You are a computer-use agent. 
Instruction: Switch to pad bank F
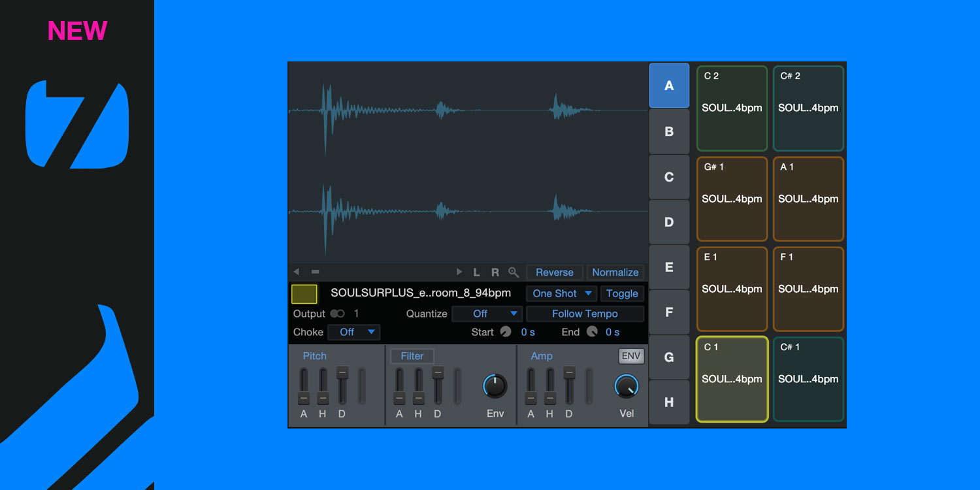(x=669, y=312)
